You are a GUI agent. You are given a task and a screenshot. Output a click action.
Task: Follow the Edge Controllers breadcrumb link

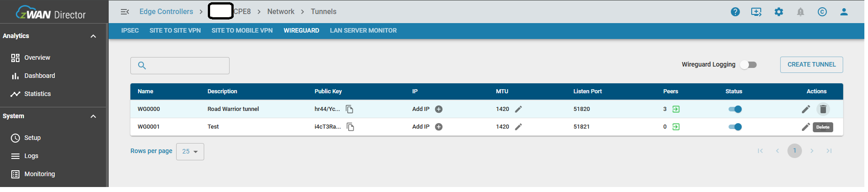pos(166,12)
